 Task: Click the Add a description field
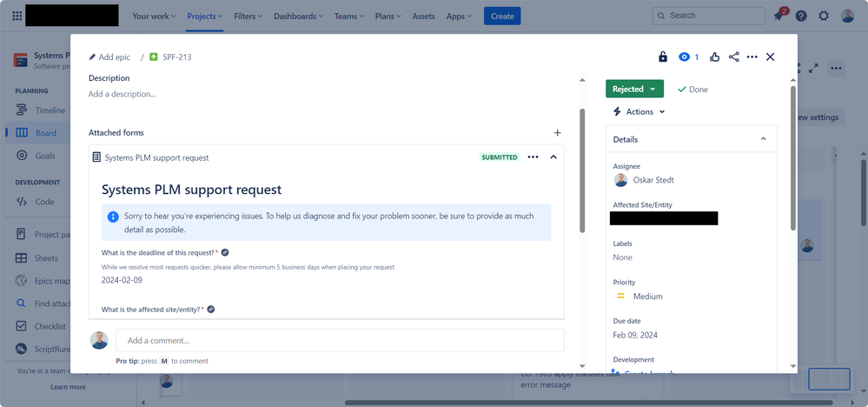coord(122,94)
